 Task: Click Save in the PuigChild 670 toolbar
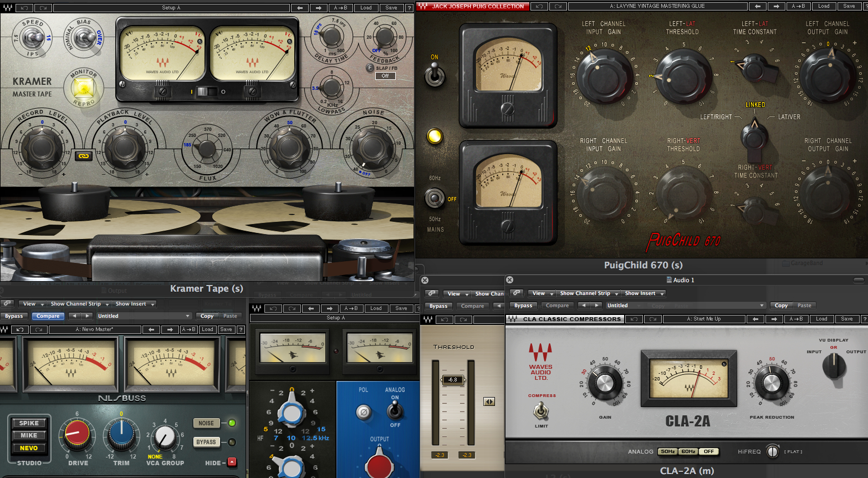[849, 6]
